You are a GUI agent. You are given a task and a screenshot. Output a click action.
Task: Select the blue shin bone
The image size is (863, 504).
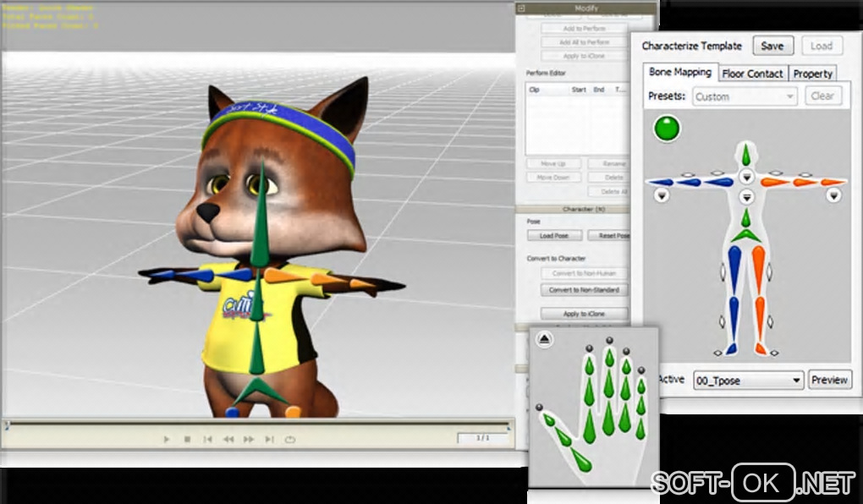pos(734,319)
